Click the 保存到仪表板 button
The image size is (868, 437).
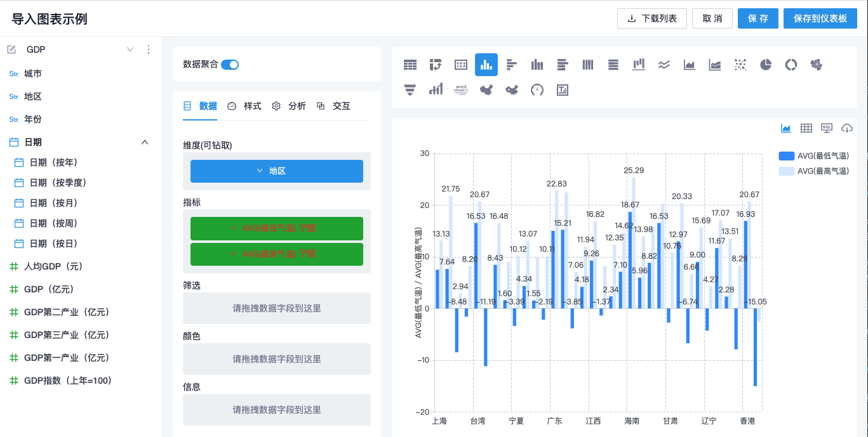coord(820,18)
